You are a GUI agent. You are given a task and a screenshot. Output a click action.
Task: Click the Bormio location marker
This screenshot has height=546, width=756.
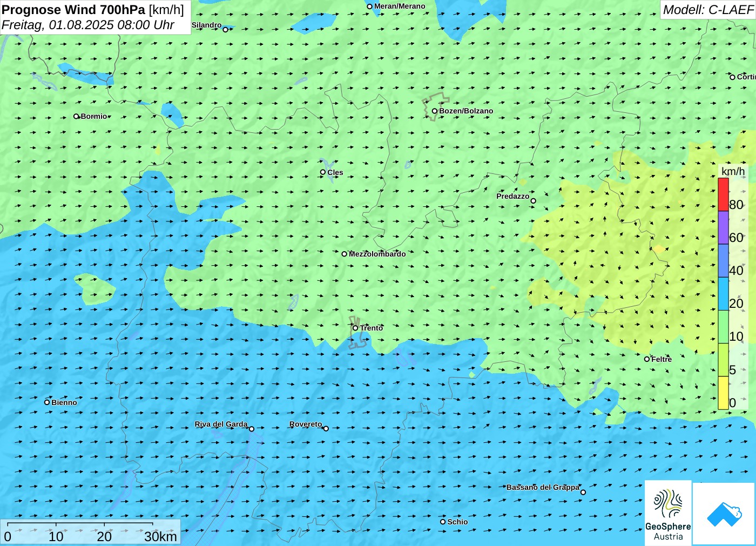(76, 116)
